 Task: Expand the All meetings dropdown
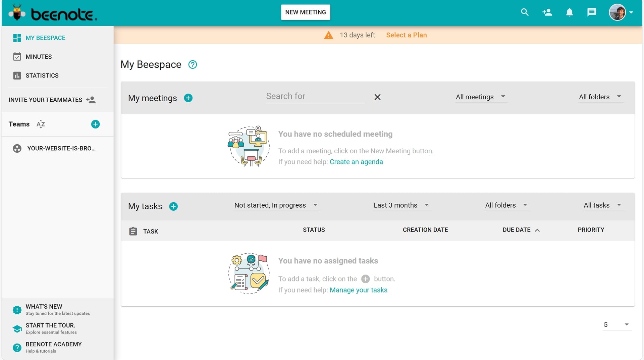481,97
